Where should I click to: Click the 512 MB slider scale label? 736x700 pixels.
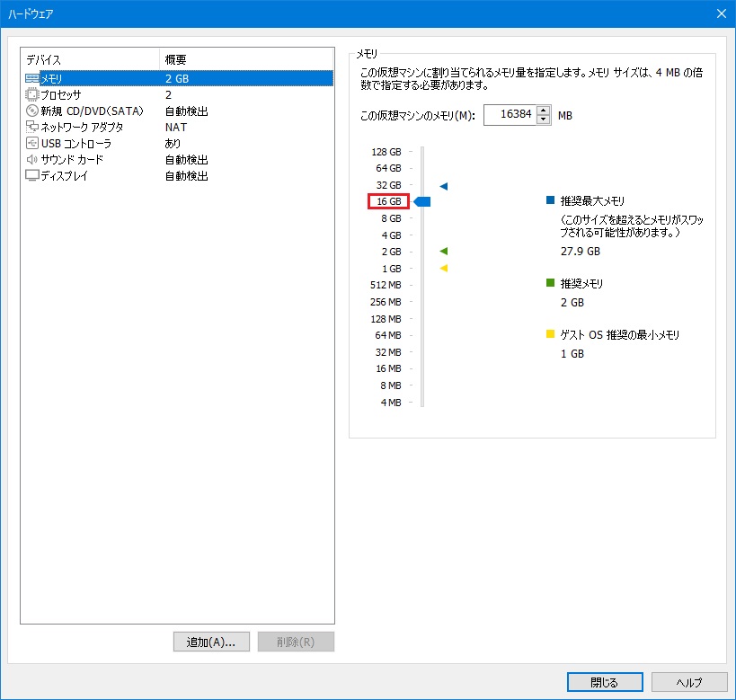point(386,285)
